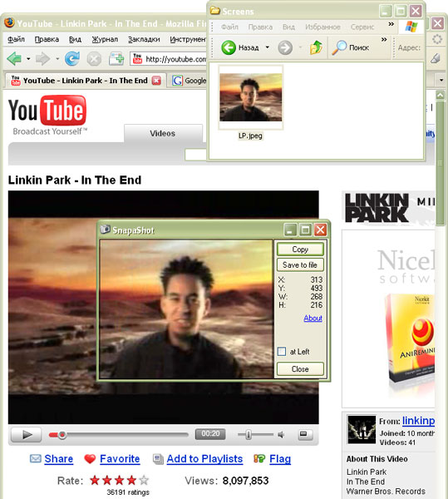Click the player fullscreen/size icon
The image size is (448, 499).
coord(305,434)
